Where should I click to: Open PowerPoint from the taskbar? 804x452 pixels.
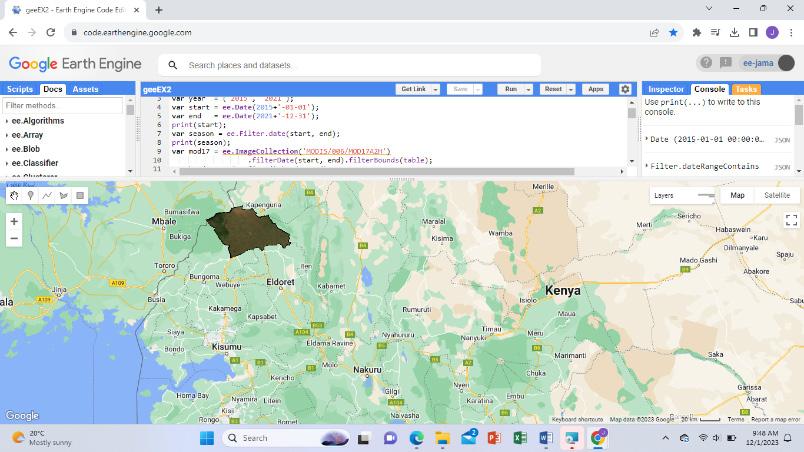pyautogui.click(x=494, y=438)
